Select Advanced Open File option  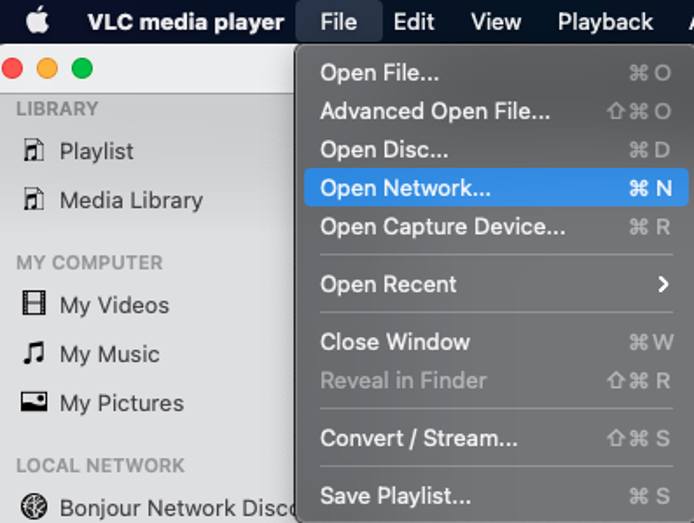click(434, 111)
